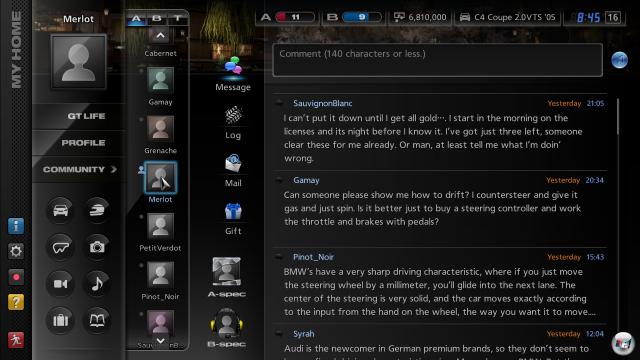
Task: Click timestamp Yesterday 20:34
Action: tap(575, 180)
